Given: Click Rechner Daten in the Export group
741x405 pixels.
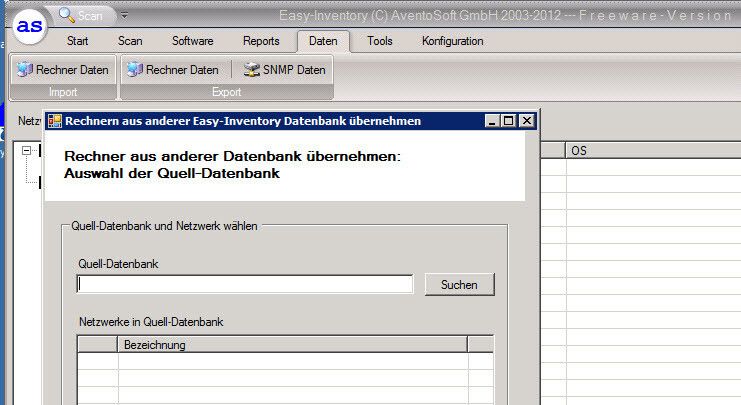Looking at the screenshot, I should coord(173,70).
